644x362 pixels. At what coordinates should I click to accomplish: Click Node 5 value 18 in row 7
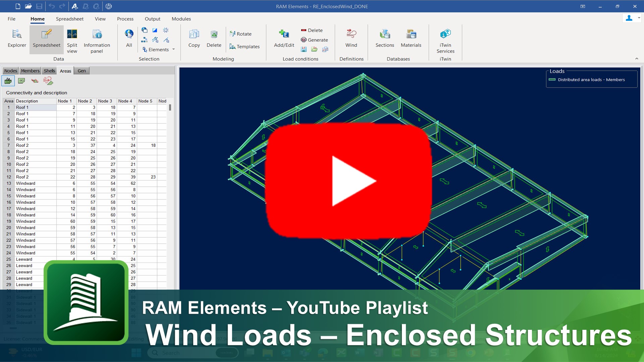(x=147, y=145)
